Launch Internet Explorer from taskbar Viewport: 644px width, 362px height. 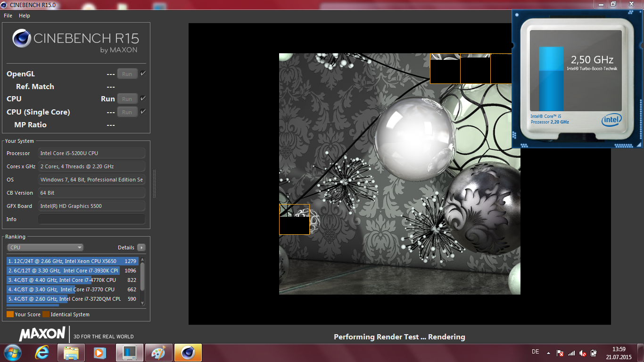click(42, 353)
